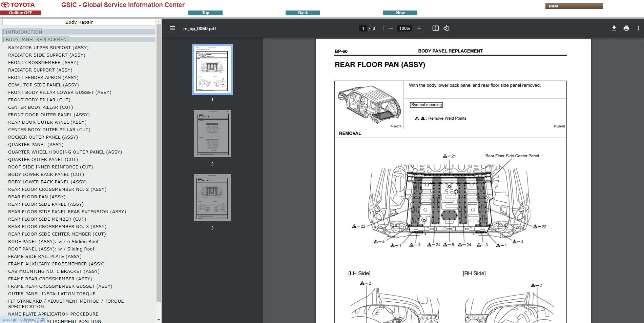Rotate the PDF counterclockwise
The width and height of the screenshot is (644, 323).
(446, 28)
